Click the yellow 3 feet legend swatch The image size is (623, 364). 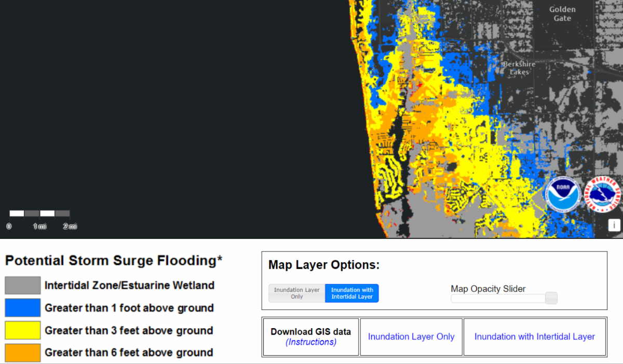coord(23,330)
